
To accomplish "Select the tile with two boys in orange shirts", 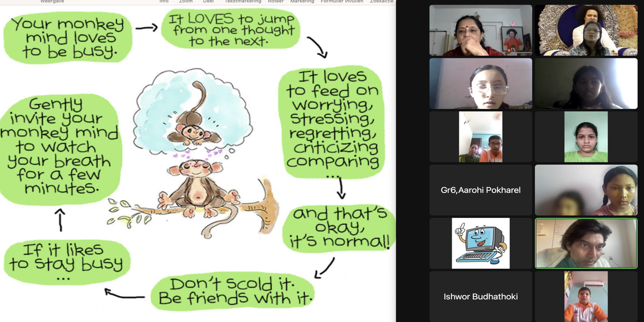I will 481,137.
